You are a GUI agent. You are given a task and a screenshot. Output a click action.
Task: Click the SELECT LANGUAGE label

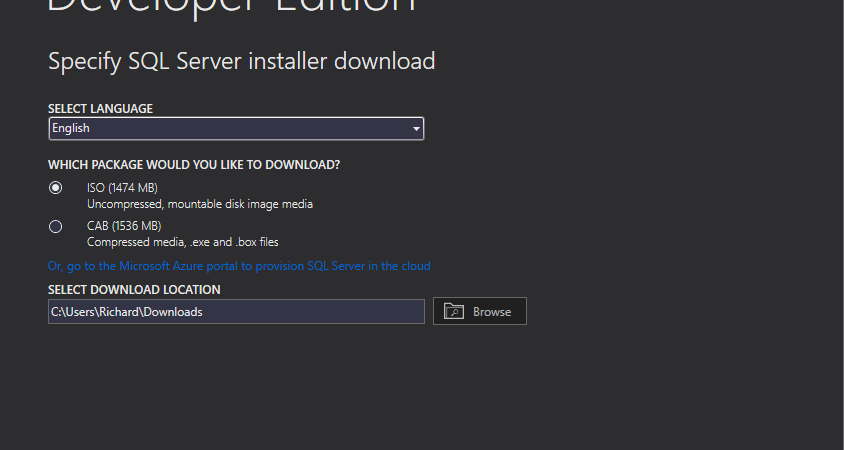pyautogui.click(x=100, y=108)
